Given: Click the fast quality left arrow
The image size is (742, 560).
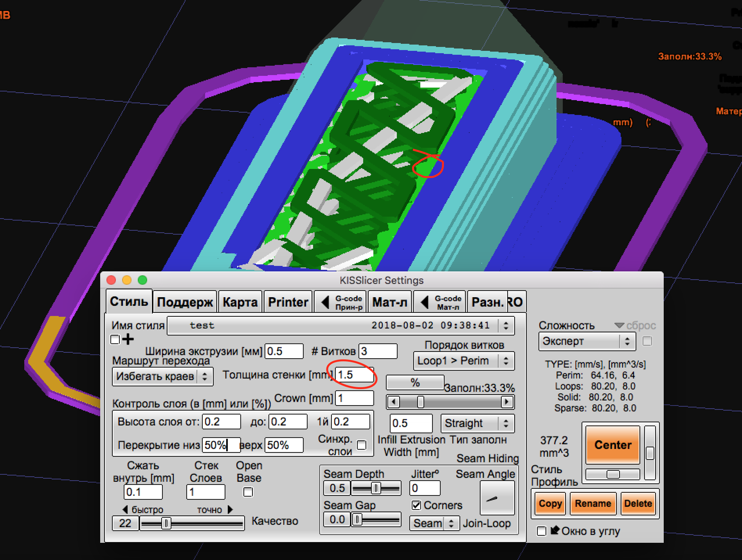Looking at the screenshot, I should [125, 510].
